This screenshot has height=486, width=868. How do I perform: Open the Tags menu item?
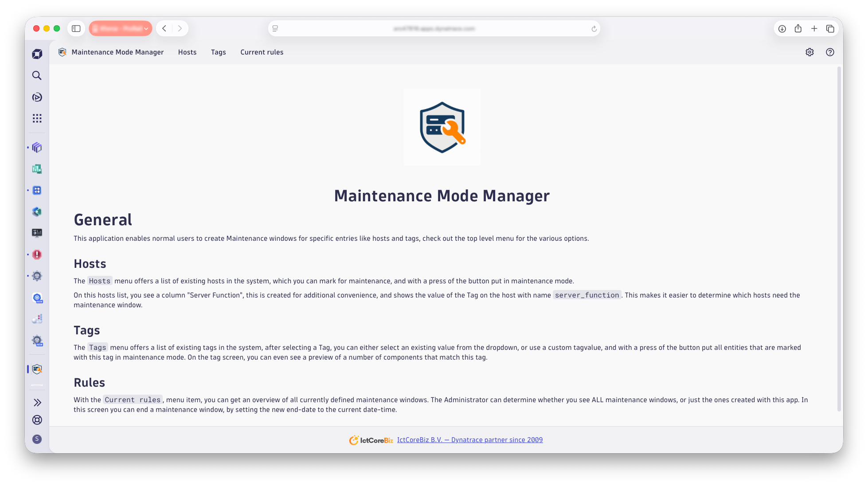218,52
